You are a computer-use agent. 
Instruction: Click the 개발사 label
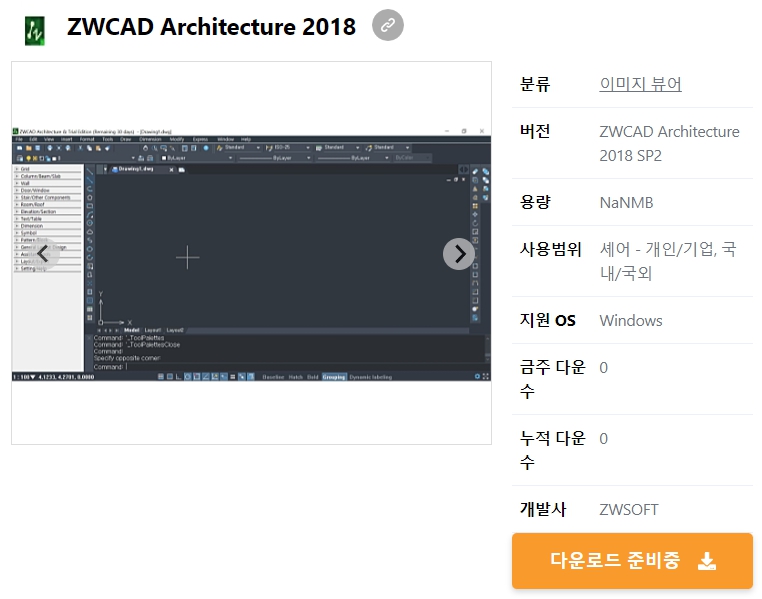(543, 509)
